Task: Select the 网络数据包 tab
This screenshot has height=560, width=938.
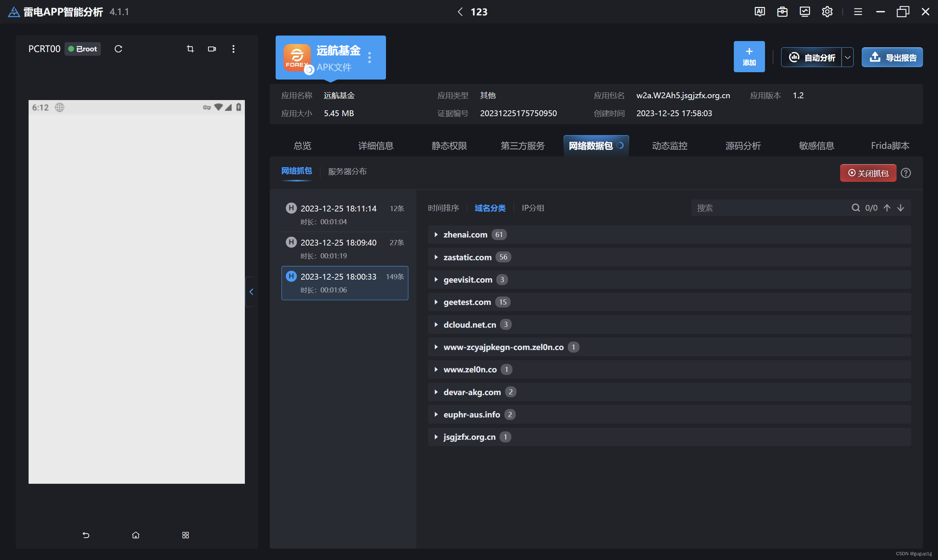Action: 596,145
